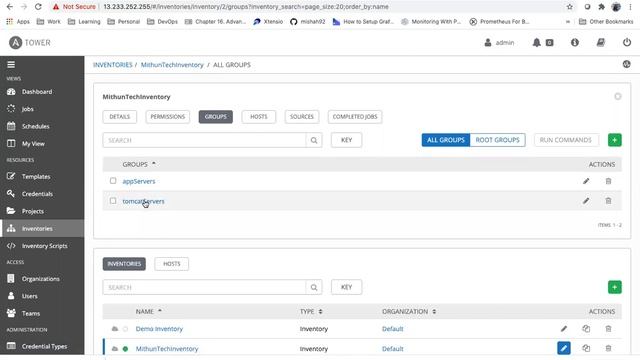Open the SOURCES tab

(x=302, y=117)
